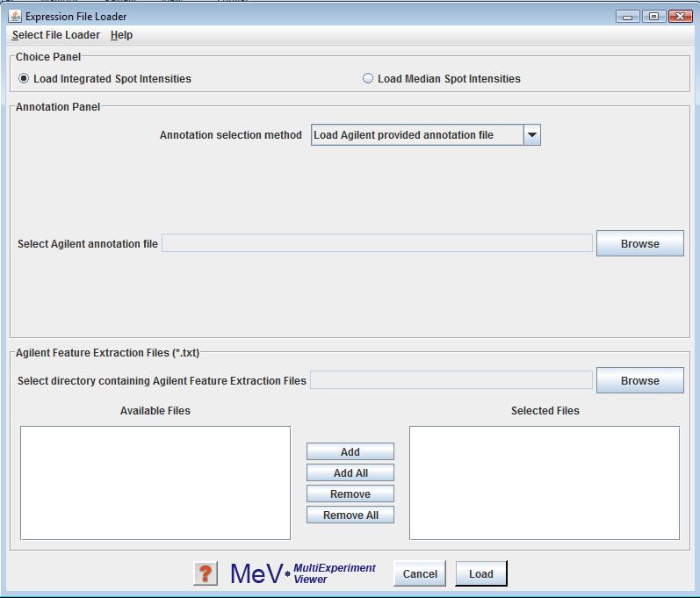Click inside the Selected Files list
Viewport: 700px width, 598px height.
tap(544, 482)
